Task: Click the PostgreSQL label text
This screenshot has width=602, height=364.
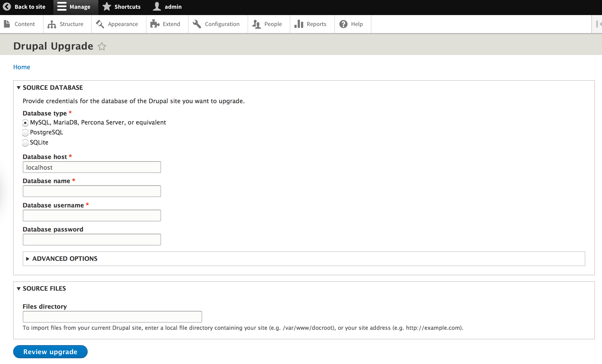Action: 47,132
